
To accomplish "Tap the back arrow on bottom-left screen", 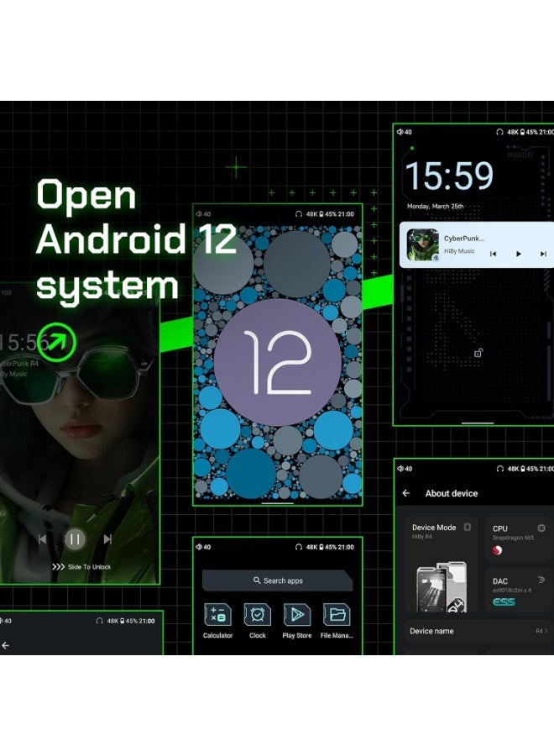I will [x=5, y=645].
